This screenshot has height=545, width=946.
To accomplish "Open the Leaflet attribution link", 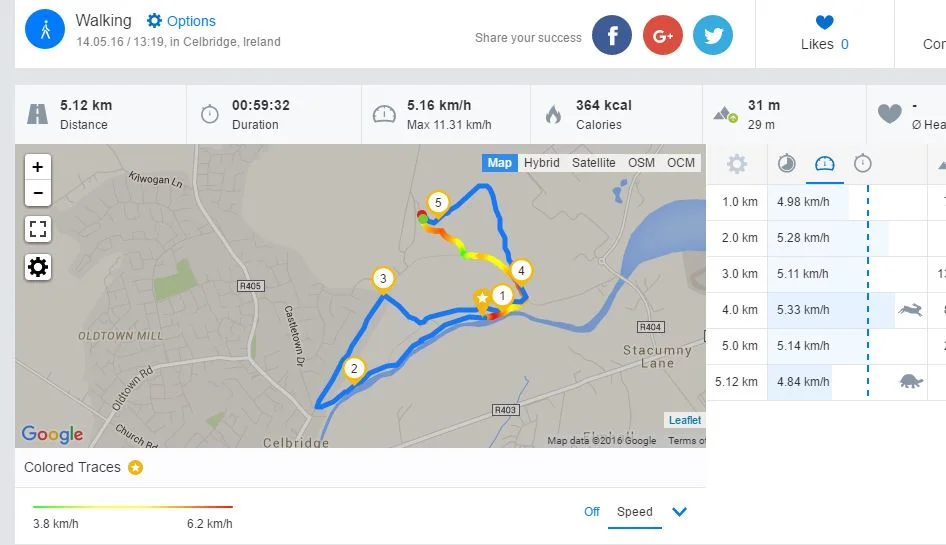I will [x=685, y=420].
